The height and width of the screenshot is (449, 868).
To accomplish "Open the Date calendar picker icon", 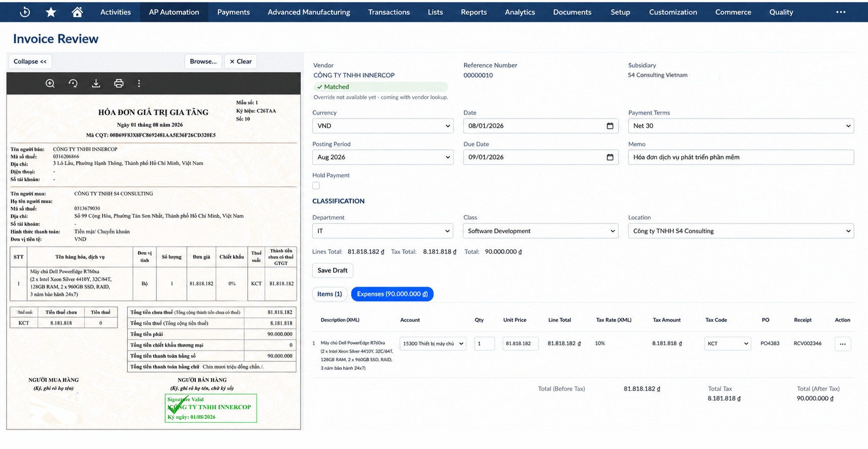I will [610, 126].
